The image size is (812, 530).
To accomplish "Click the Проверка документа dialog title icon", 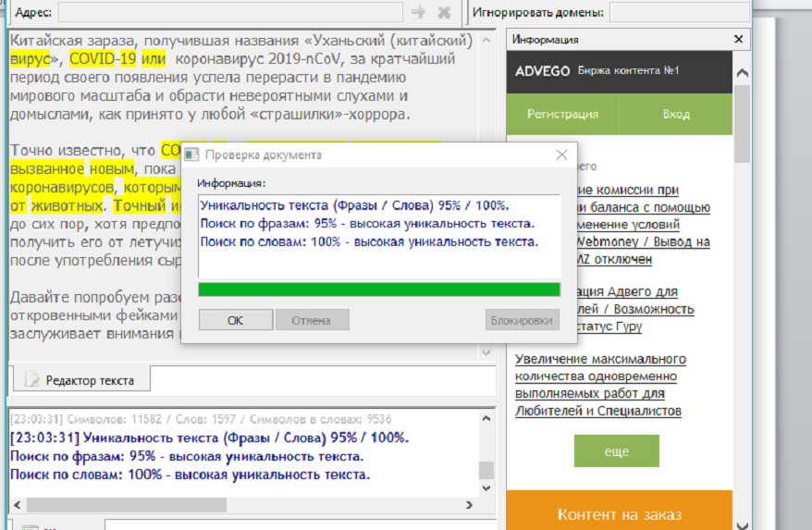I will click(192, 155).
